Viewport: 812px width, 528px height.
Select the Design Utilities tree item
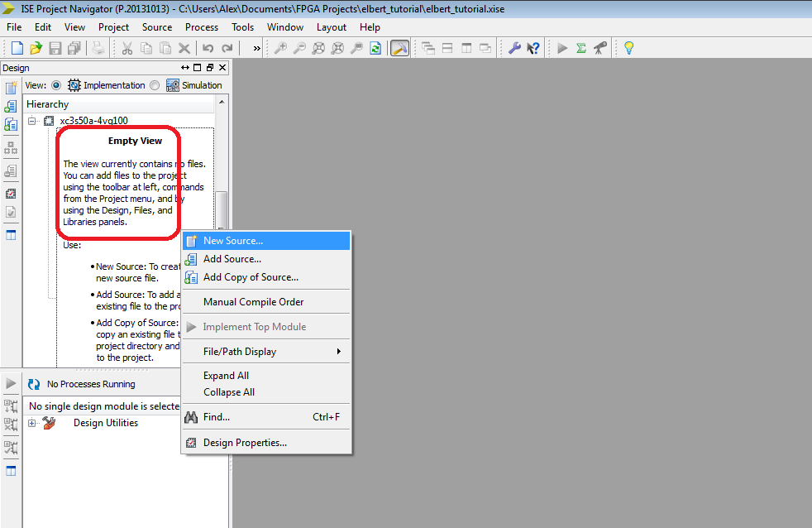pyautogui.click(x=106, y=423)
